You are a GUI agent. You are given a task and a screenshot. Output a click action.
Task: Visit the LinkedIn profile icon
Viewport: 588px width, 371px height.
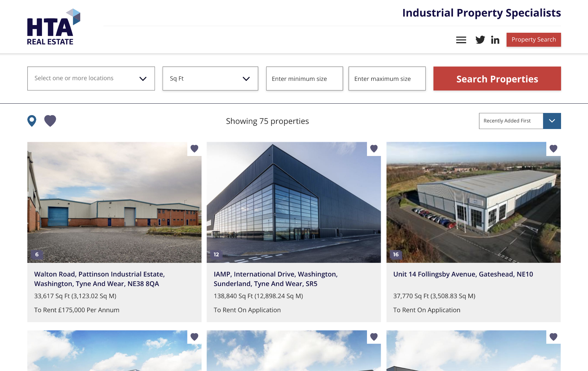pos(495,40)
